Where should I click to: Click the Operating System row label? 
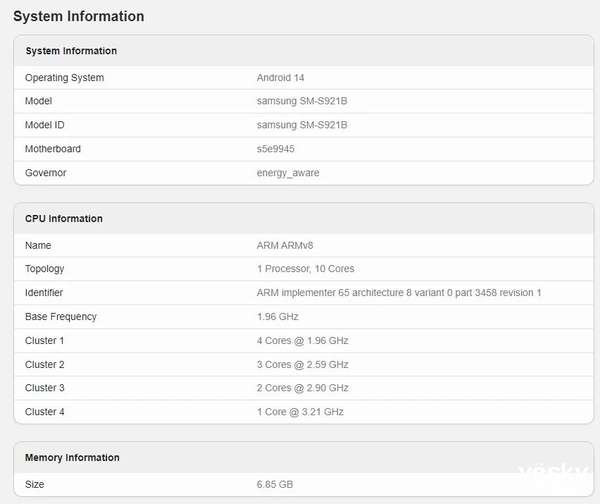[64, 78]
